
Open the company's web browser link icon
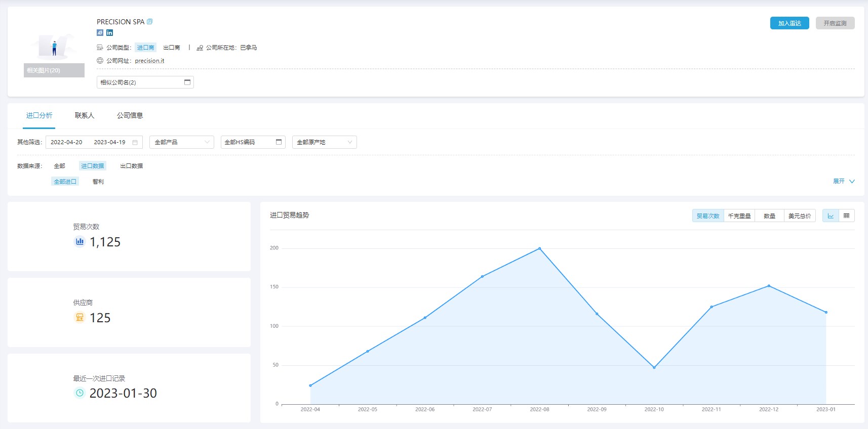pyautogui.click(x=100, y=32)
